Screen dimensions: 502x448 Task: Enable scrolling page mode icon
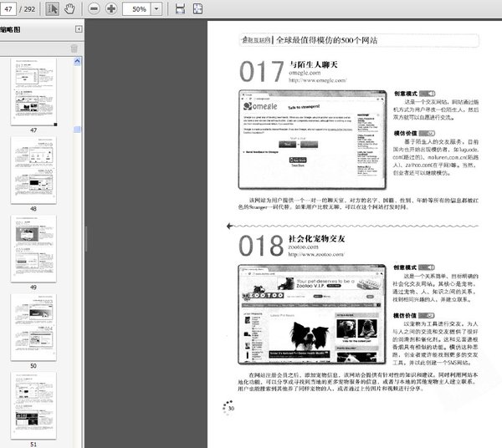click(180, 8)
